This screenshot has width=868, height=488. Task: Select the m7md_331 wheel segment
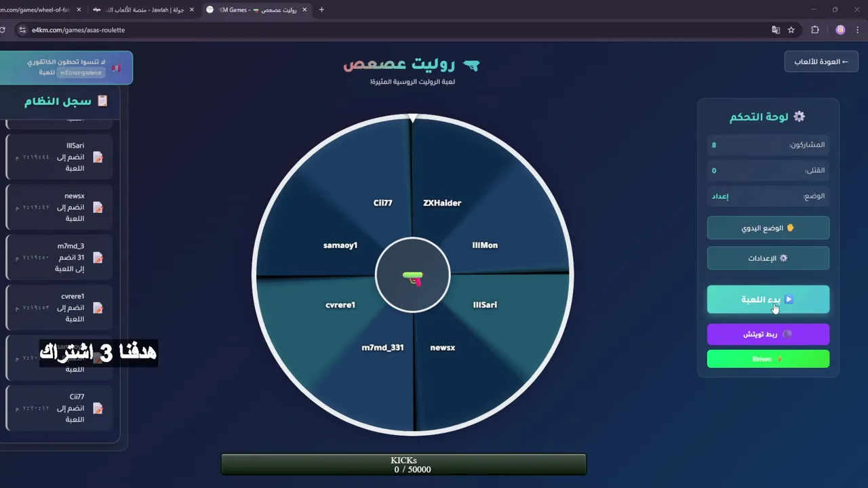pyautogui.click(x=382, y=348)
